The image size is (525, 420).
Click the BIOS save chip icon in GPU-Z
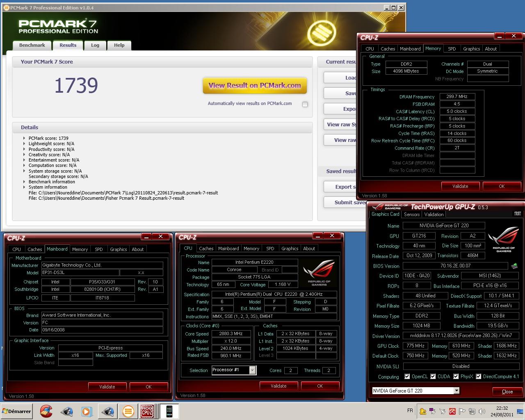[514, 266]
